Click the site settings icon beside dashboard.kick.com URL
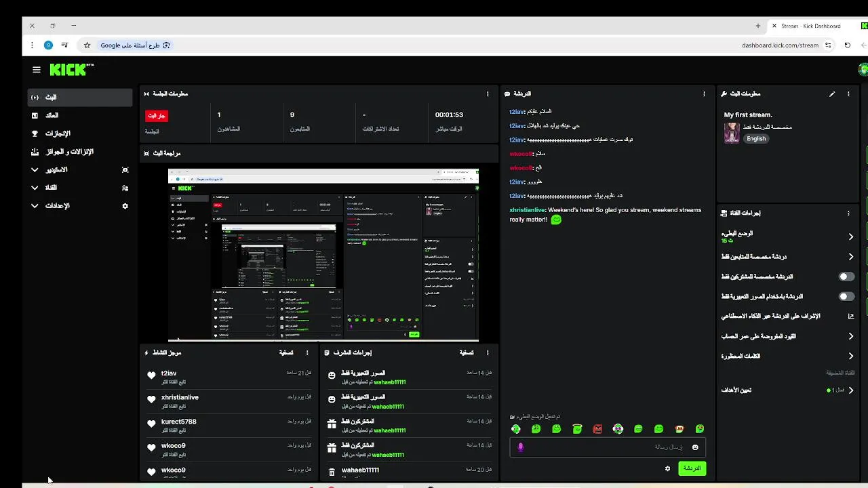 click(x=828, y=45)
